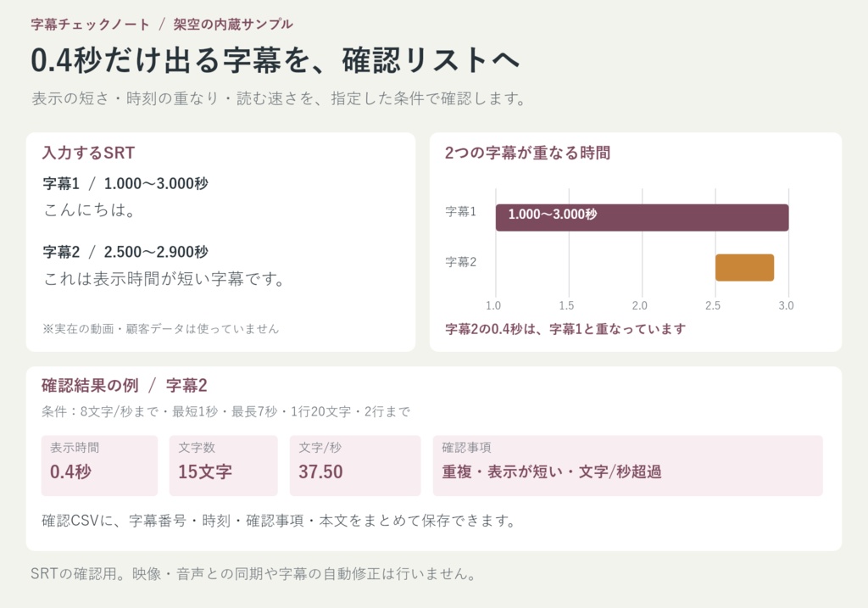Screen dimensions: 868x608
Task: Select the 表示時間 0.4秒 result card
Action: [100, 466]
